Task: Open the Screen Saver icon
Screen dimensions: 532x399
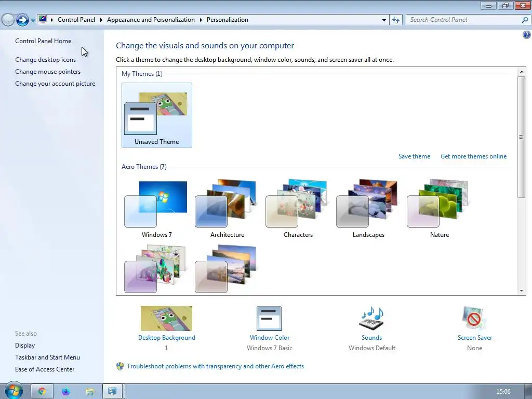Action: 474,318
